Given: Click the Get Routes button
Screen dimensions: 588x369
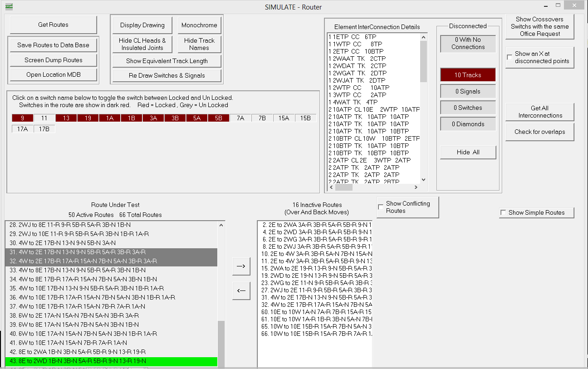Looking at the screenshot, I should point(53,24).
